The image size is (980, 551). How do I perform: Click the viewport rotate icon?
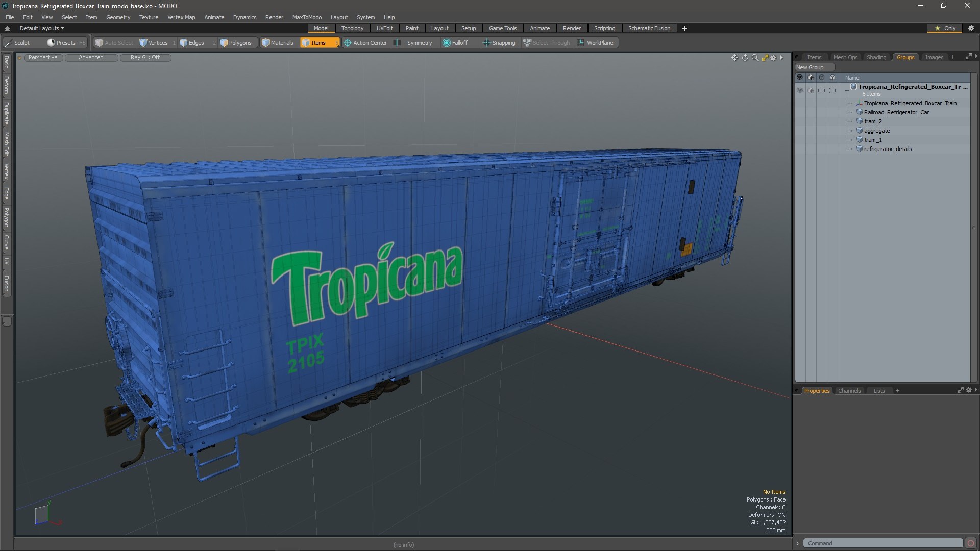pyautogui.click(x=745, y=58)
